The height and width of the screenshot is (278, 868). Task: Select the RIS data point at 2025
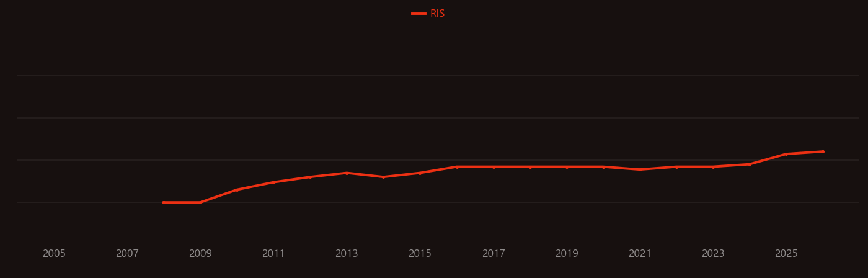pos(786,154)
